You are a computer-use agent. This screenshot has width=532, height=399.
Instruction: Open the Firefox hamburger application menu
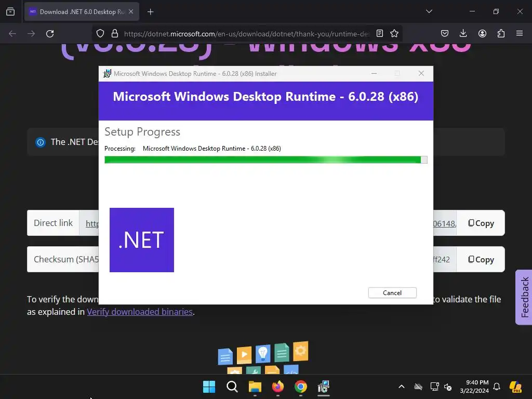pyautogui.click(x=520, y=34)
